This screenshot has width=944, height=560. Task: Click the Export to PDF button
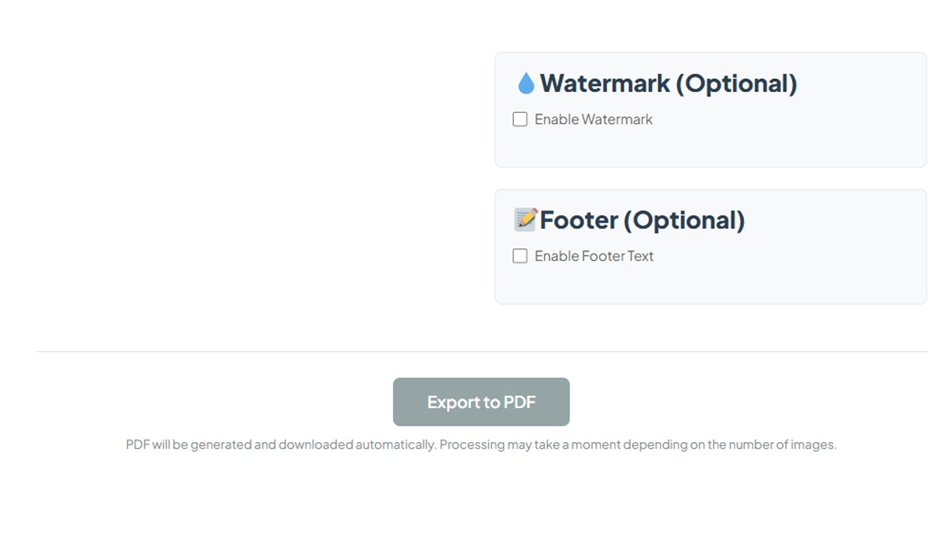click(x=481, y=402)
